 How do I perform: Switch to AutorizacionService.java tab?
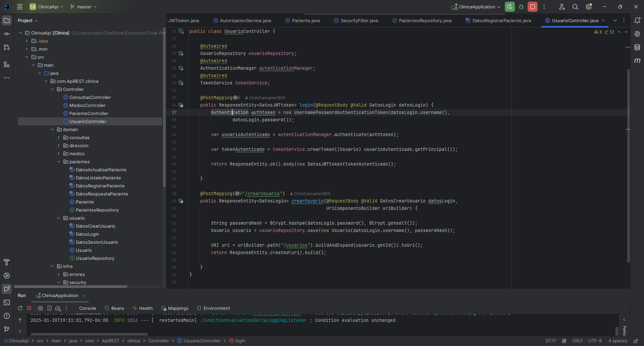tap(242, 20)
